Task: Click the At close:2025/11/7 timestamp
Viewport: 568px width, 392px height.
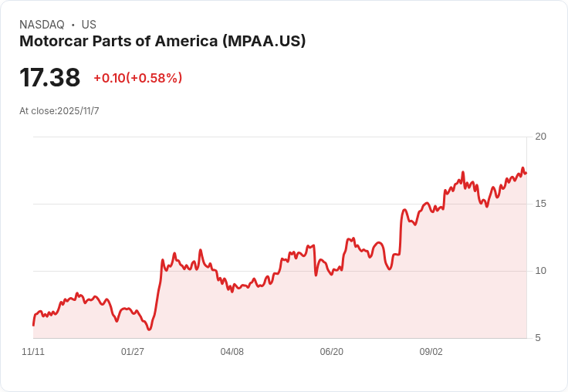Action: [59, 111]
